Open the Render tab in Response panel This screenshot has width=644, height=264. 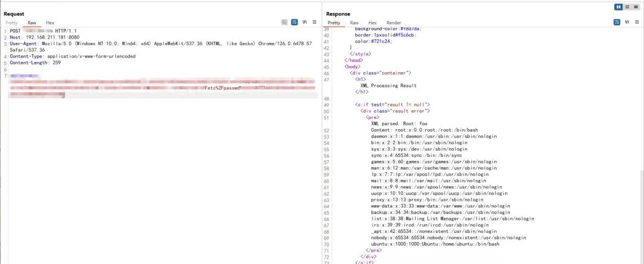click(394, 23)
